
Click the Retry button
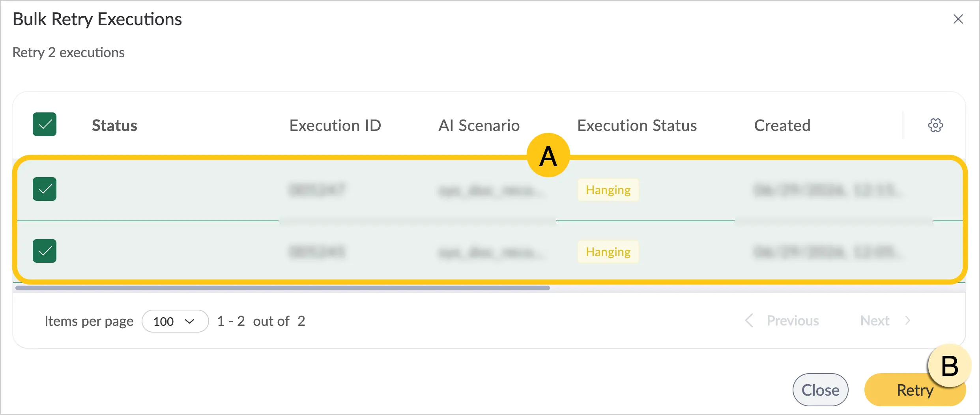click(915, 390)
